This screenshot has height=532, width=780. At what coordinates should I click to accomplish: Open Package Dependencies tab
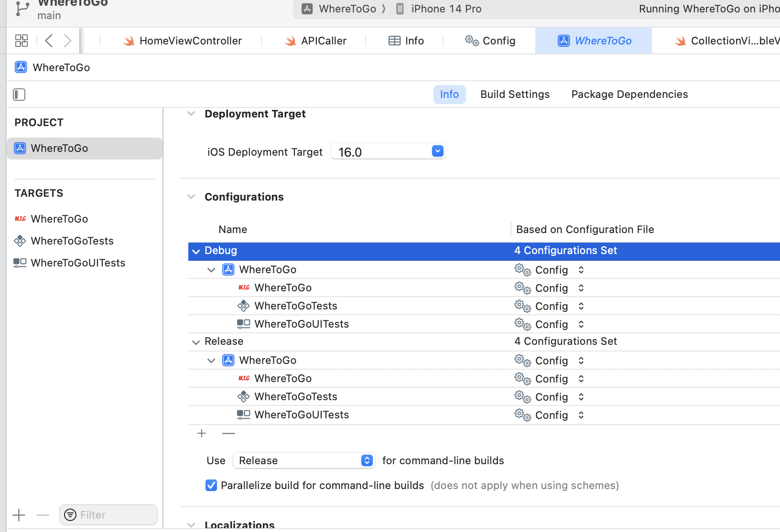(629, 95)
